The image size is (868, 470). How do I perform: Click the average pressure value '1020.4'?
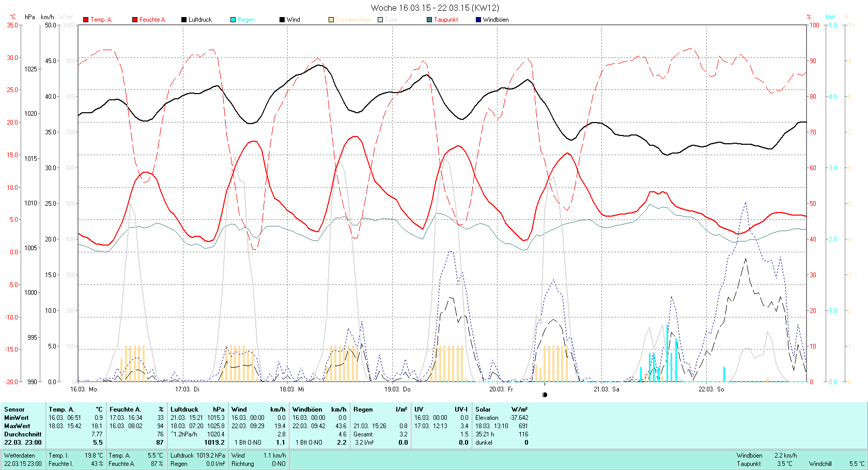216,434
